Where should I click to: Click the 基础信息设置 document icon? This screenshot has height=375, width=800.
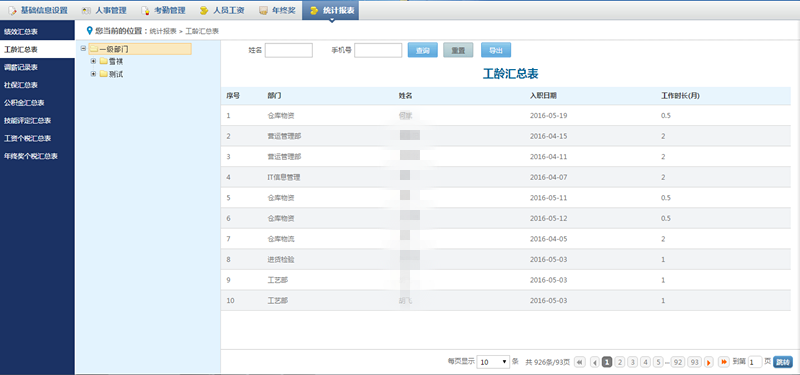pyautogui.click(x=12, y=10)
